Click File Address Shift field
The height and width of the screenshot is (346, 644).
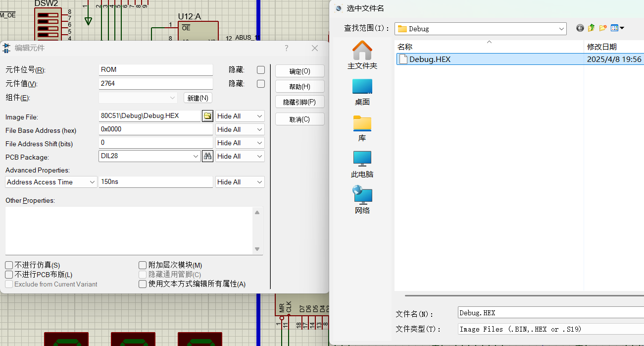tap(156, 143)
